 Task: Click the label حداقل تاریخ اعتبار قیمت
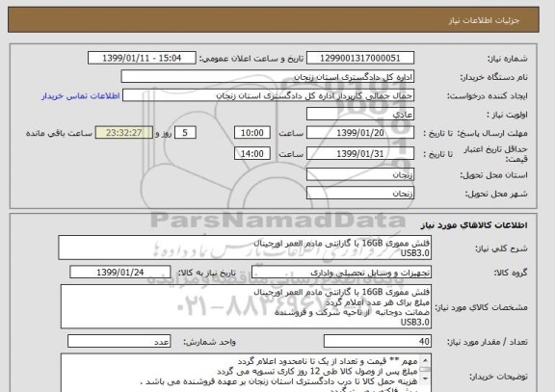495,154
